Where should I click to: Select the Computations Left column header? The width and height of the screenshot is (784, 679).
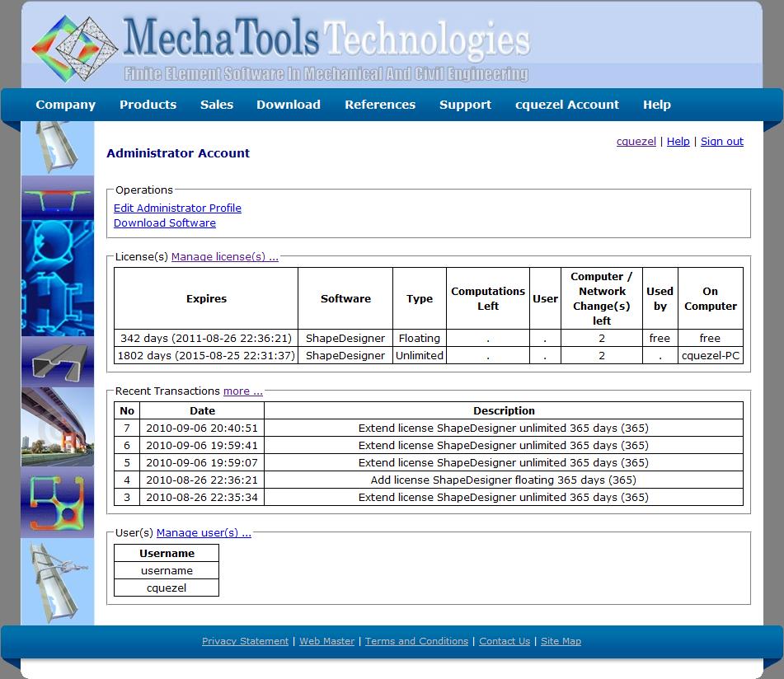tap(488, 298)
